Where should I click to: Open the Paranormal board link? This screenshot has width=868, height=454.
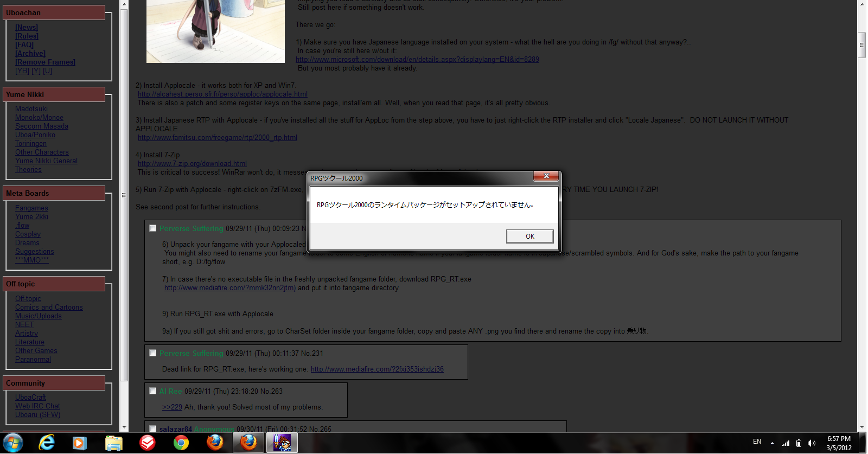(x=33, y=360)
